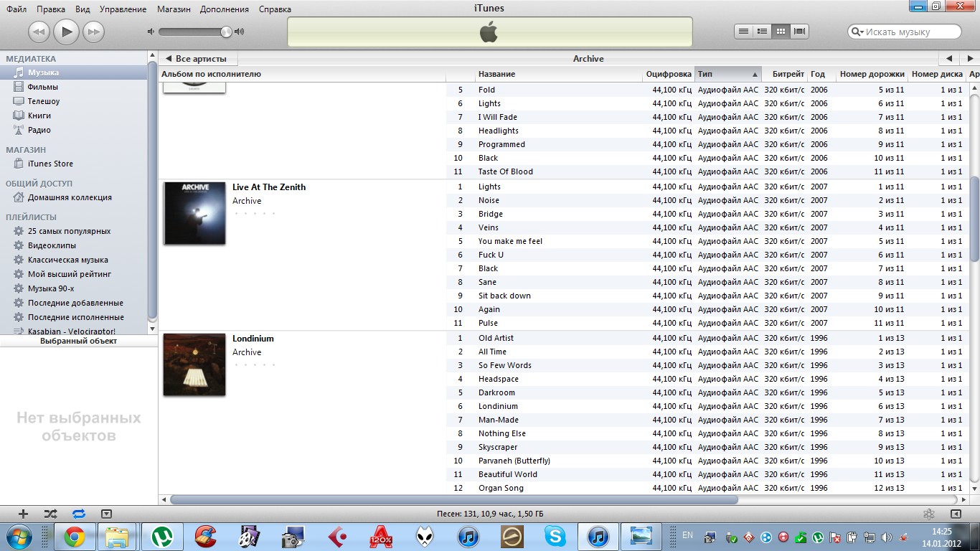
Task: Click the mute speaker icon left of volume
Action: point(151,32)
